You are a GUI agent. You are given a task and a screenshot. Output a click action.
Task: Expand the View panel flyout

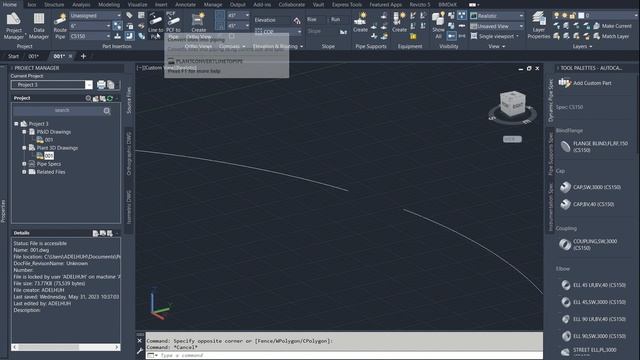click(x=497, y=47)
